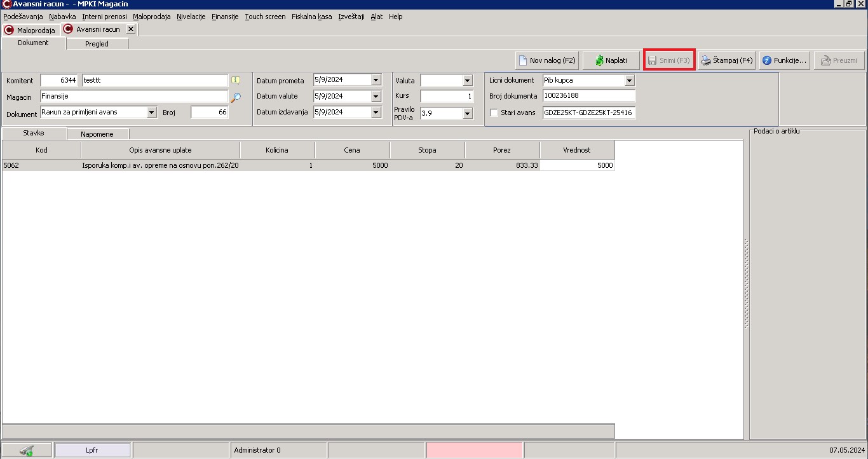
Task: Open the Valuta dropdown
Action: tap(468, 81)
